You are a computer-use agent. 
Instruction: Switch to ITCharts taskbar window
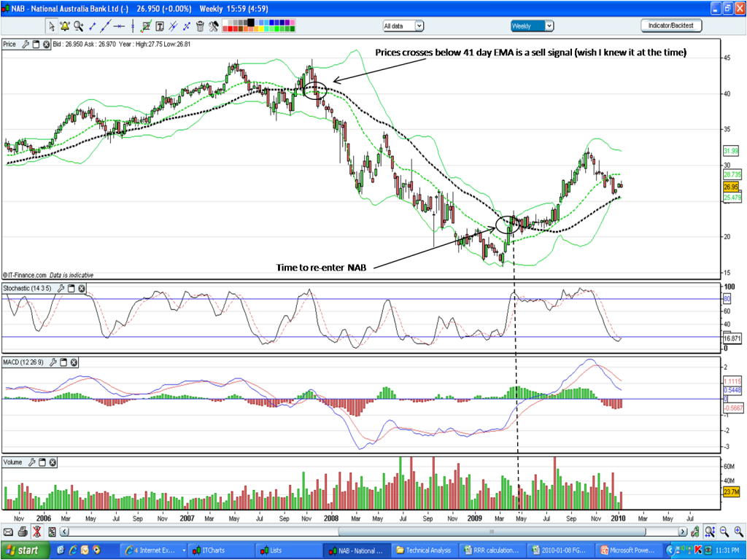tap(220, 551)
